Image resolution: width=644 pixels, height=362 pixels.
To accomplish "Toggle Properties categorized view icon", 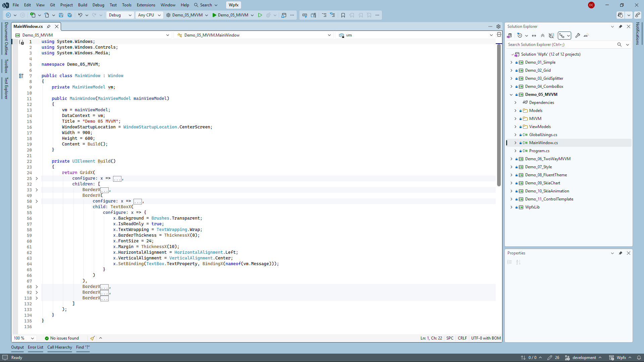I will [509, 262].
